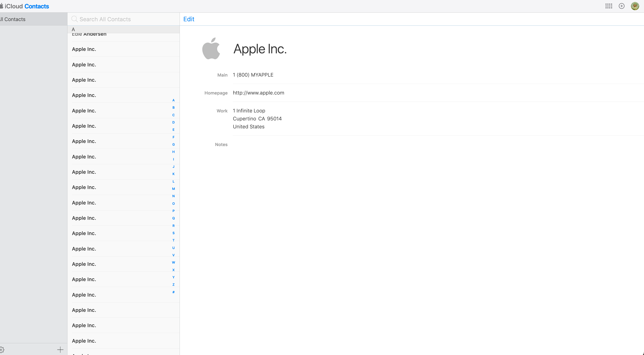
Task: Jump to letter U in index
Action: pyautogui.click(x=174, y=248)
